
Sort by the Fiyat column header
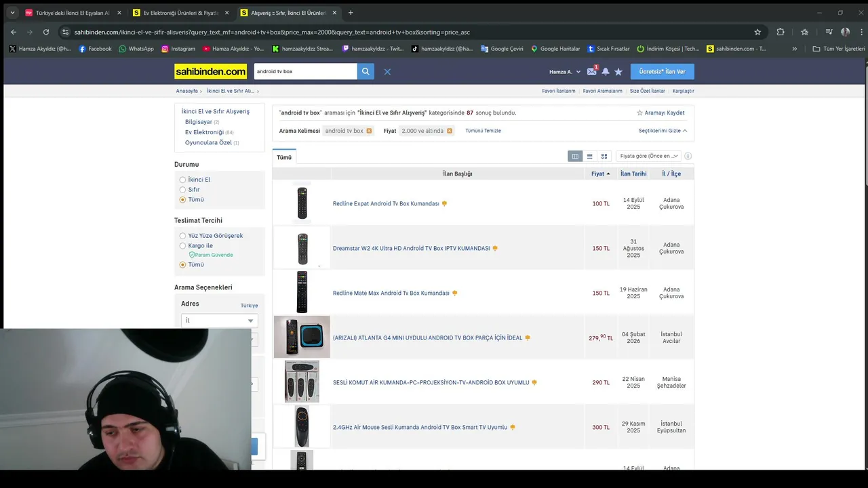pyautogui.click(x=600, y=174)
